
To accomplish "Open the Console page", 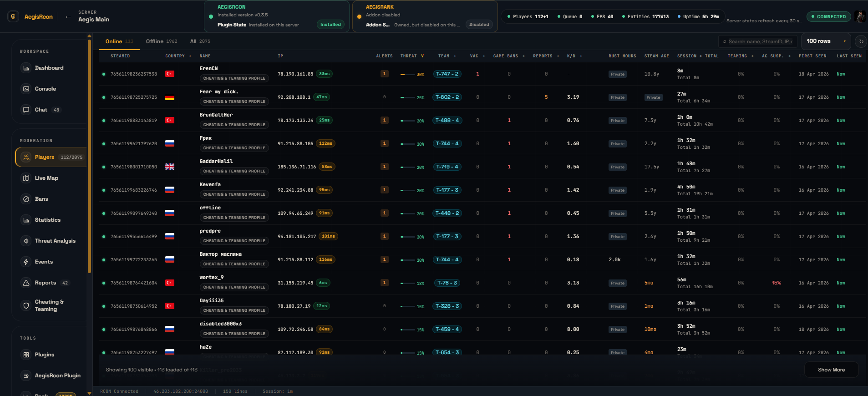I will [46, 89].
